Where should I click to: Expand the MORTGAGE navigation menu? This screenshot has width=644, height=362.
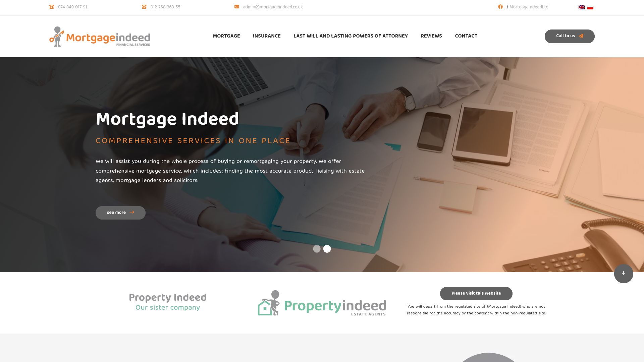226,36
